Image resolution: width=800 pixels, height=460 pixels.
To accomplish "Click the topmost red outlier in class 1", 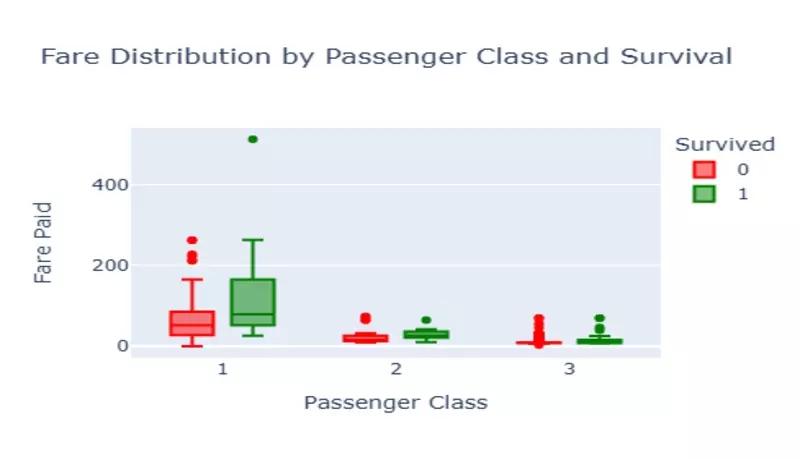I will pyautogui.click(x=192, y=241).
